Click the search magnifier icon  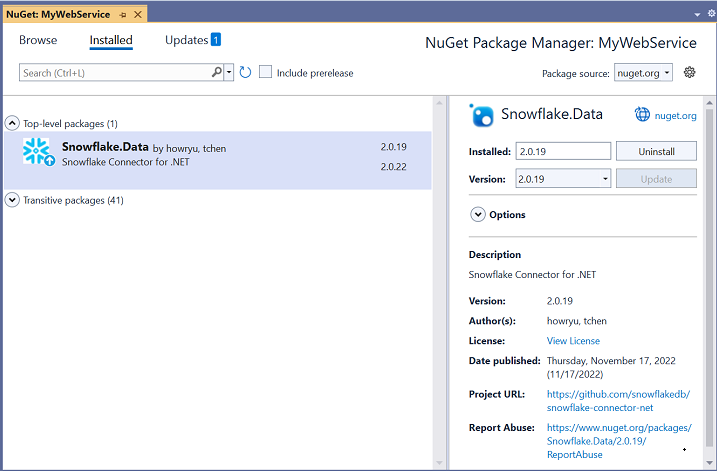(217, 72)
